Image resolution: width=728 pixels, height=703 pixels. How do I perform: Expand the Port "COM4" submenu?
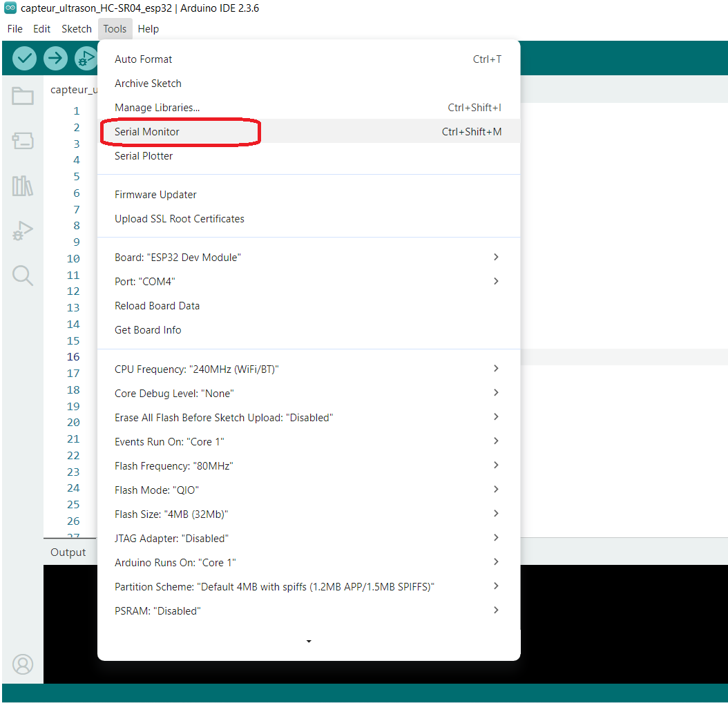[x=309, y=281]
